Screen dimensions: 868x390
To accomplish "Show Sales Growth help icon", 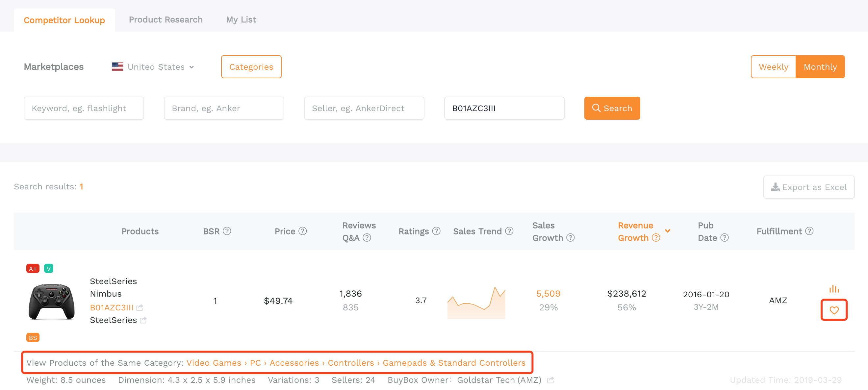I will click(570, 238).
